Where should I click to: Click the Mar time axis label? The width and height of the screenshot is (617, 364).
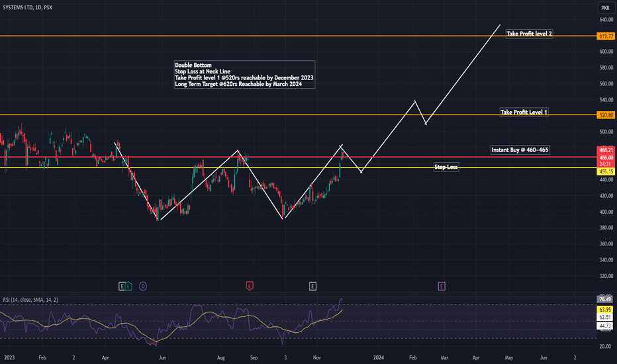(x=444, y=357)
